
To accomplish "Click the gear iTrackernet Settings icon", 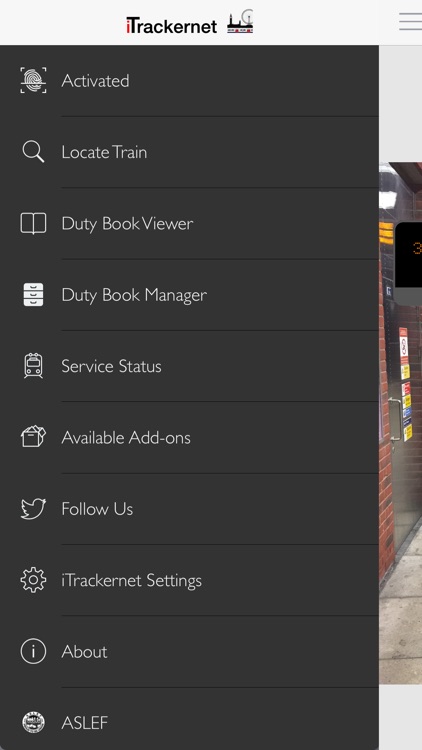I will tap(33, 580).
